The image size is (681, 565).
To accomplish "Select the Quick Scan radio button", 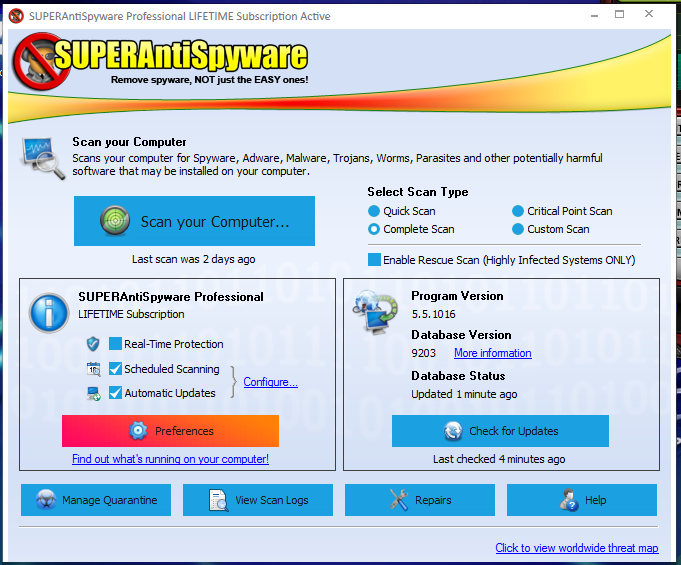I will tap(374, 211).
